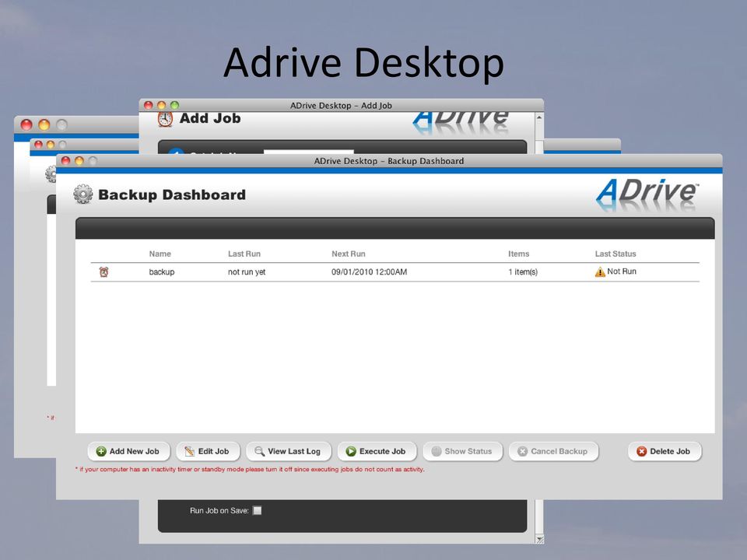The height and width of the screenshot is (560, 747).
Task: Select the job name 'backup' cell
Action: pyautogui.click(x=162, y=272)
